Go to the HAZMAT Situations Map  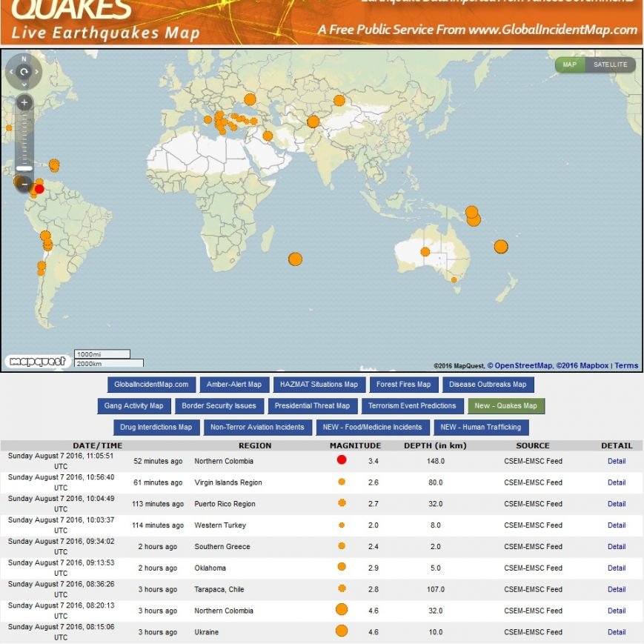tap(319, 385)
